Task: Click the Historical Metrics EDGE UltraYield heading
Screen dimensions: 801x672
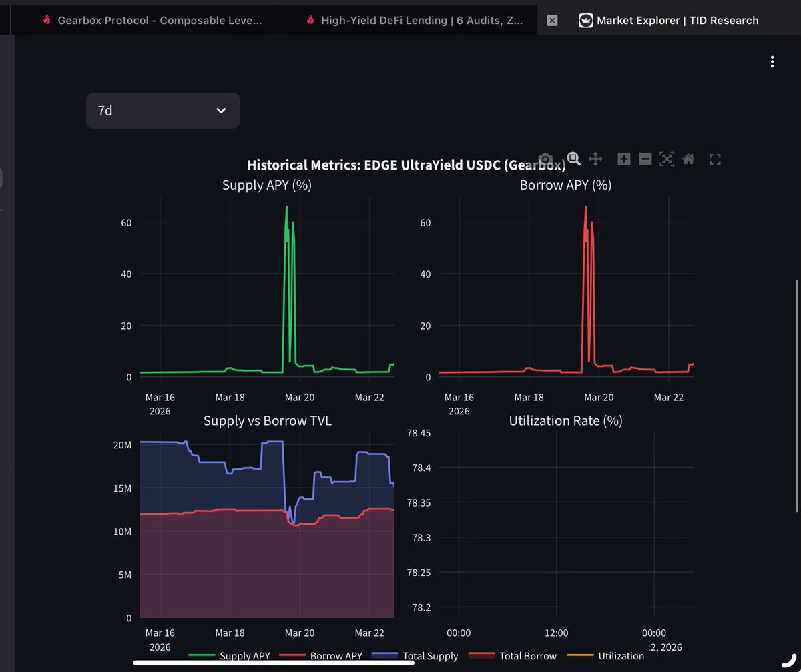Action: point(407,165)
